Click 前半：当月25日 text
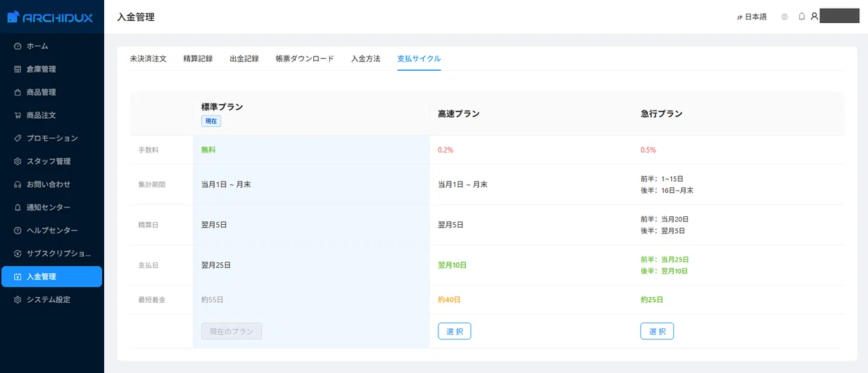This screenshot has width=868, height=373. point(664,259)
